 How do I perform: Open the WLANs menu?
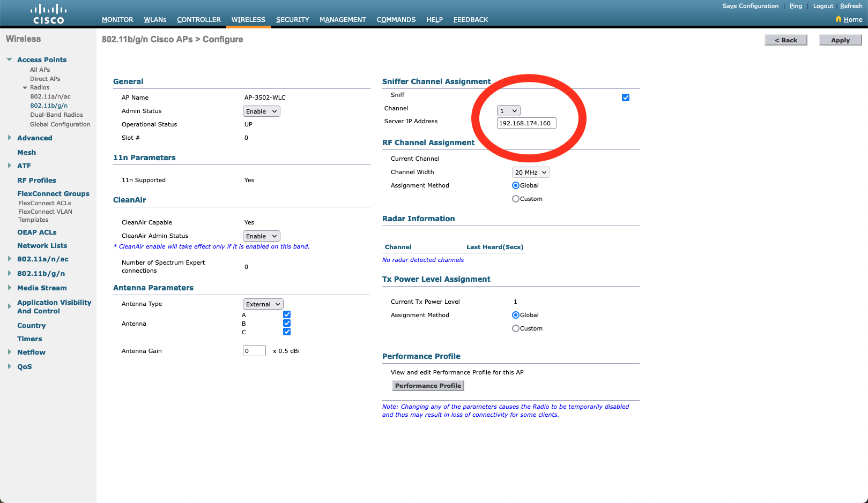pos(155,20)
